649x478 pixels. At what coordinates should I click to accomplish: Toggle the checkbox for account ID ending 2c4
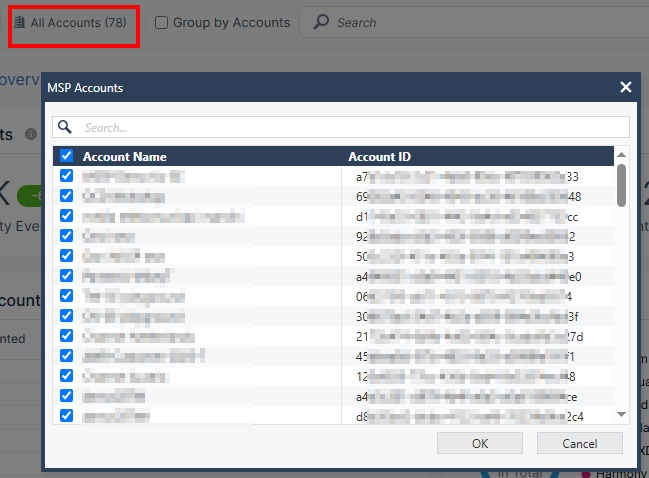coord(66,416)
